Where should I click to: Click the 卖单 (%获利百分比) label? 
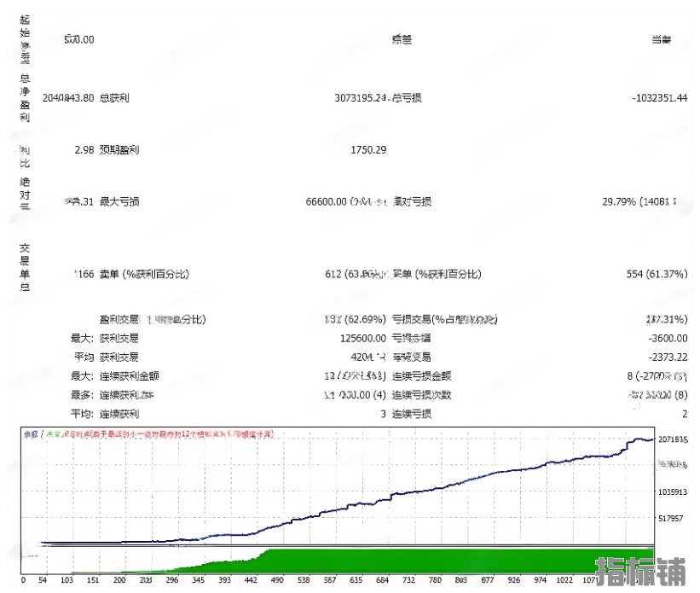[x=143, y=274]
